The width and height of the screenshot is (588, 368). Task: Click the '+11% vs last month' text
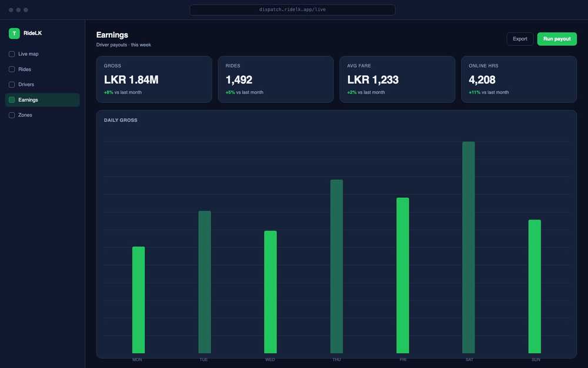tap(489, 92)
